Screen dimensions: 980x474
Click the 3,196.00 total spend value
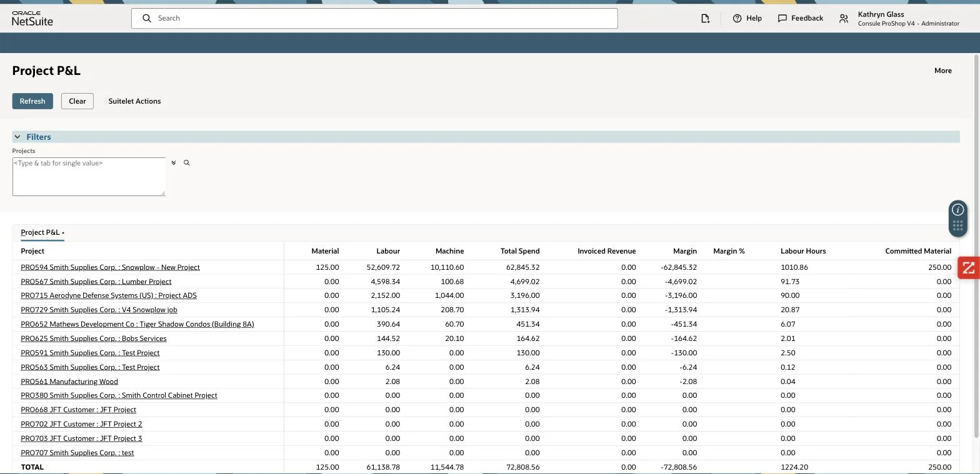click(525, 295)
